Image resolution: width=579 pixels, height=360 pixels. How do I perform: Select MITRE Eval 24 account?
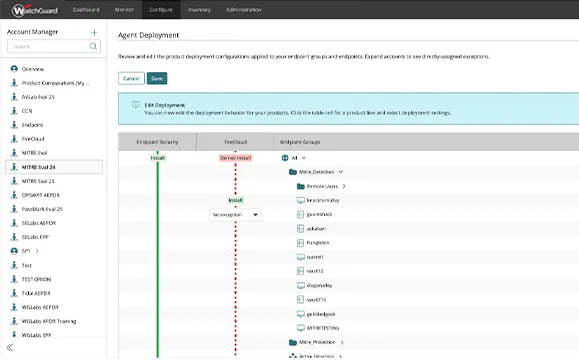pyautogui.click(x=54, y=167)
